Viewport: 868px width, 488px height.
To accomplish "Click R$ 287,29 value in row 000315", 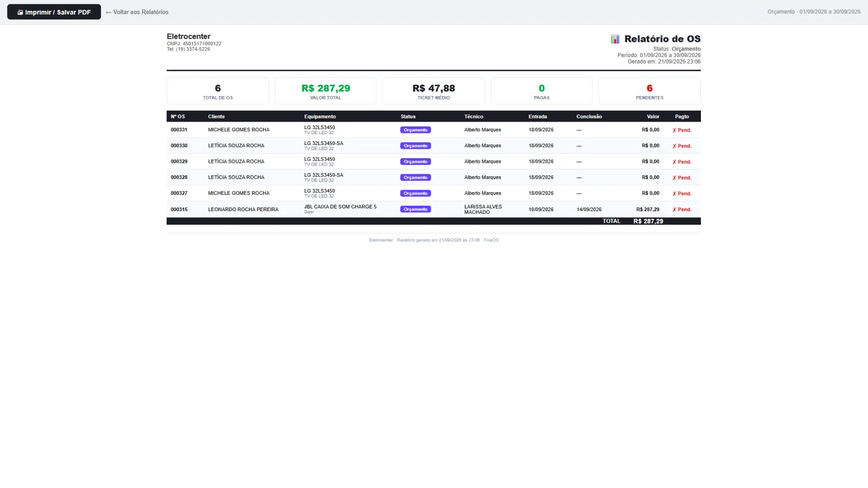I will pyautogui.click(x=648, y=210).
